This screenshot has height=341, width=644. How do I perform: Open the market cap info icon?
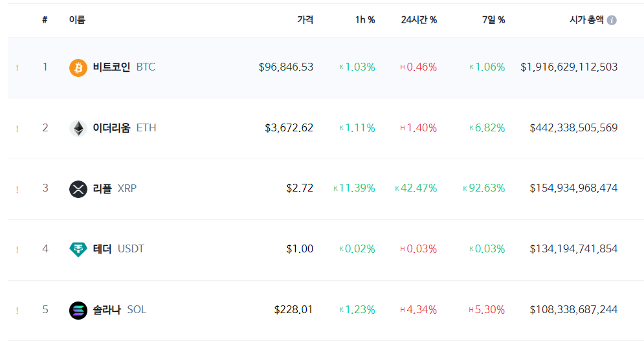coord(612,20)
